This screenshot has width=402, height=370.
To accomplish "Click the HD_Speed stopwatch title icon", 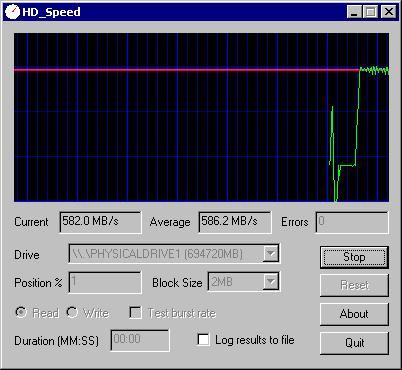I will (12, 12).
